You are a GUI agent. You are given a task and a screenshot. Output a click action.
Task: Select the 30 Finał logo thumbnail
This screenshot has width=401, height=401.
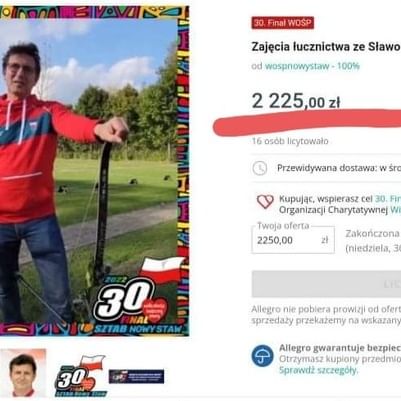coord(81,376)
